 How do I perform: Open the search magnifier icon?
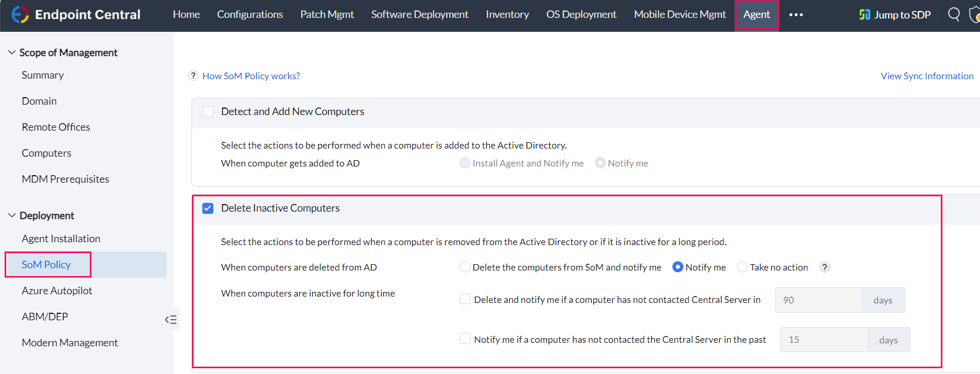tap(954, 14)
